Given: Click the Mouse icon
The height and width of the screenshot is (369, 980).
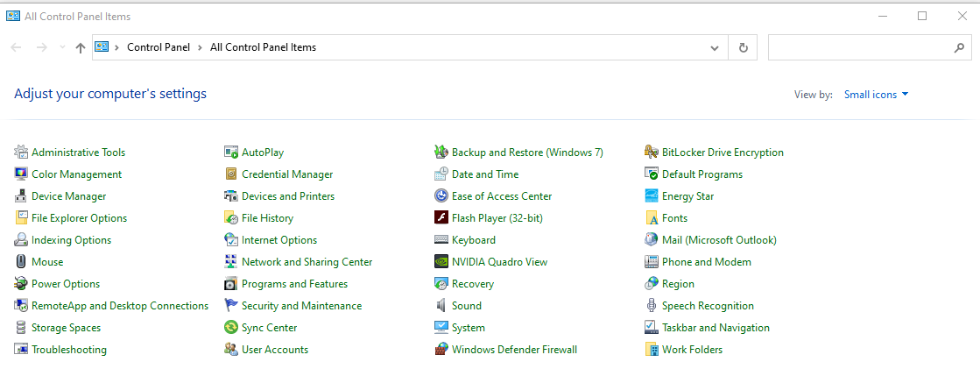Looking at the screenshot, I should tap(21, 261).
